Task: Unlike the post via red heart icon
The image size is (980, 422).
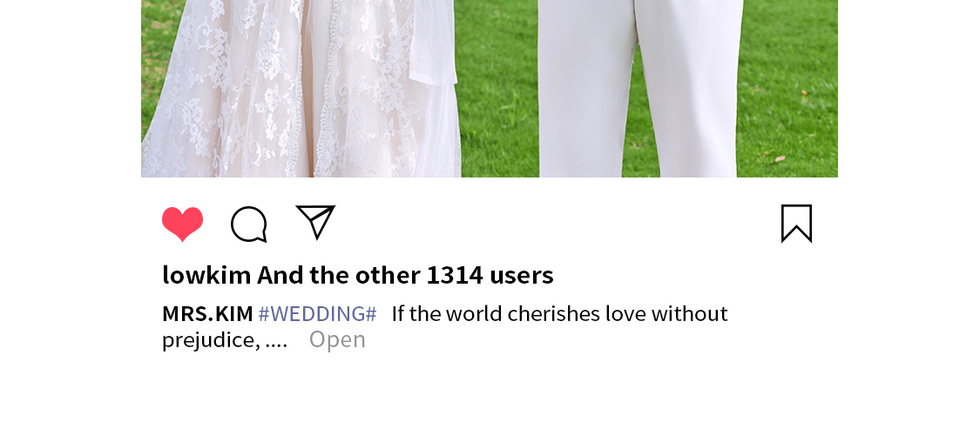Action: (183, 224)
